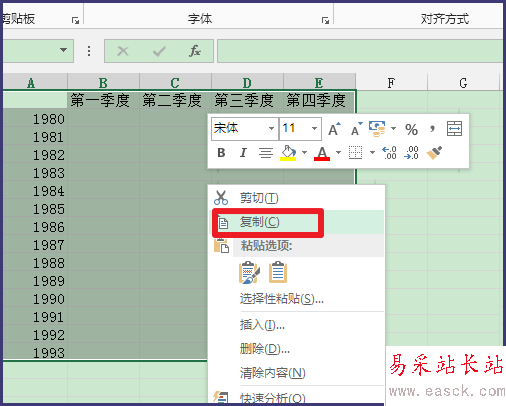Click the cell containing 1990
This screenshot has height=406, width=506.
(35, 299)
